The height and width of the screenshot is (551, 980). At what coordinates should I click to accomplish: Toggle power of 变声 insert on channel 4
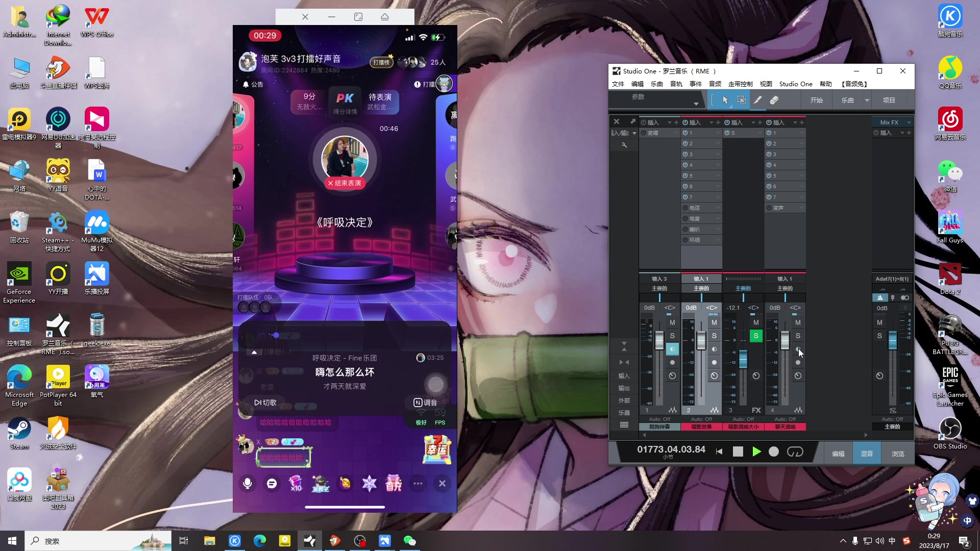pyautogui.click(x=769, y=208)
